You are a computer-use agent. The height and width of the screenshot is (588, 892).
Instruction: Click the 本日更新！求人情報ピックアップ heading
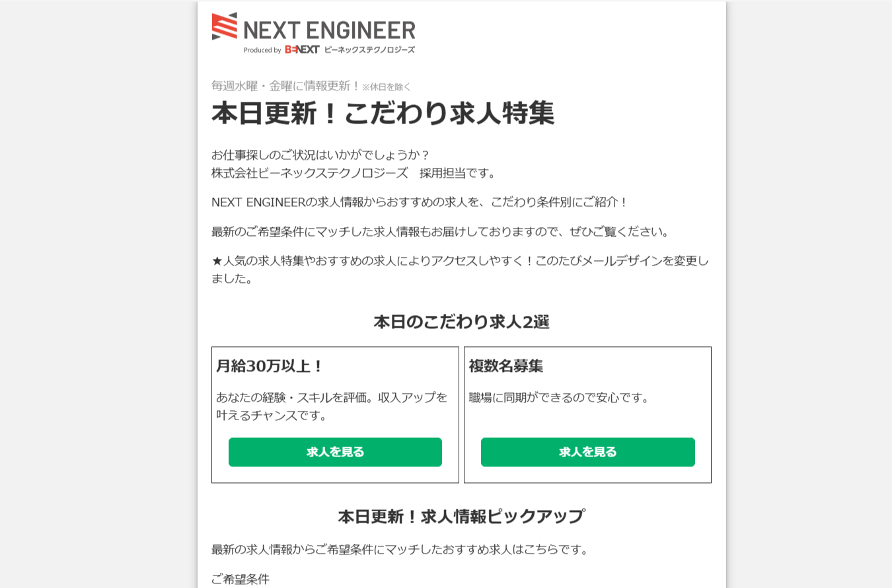coord(461,516)
